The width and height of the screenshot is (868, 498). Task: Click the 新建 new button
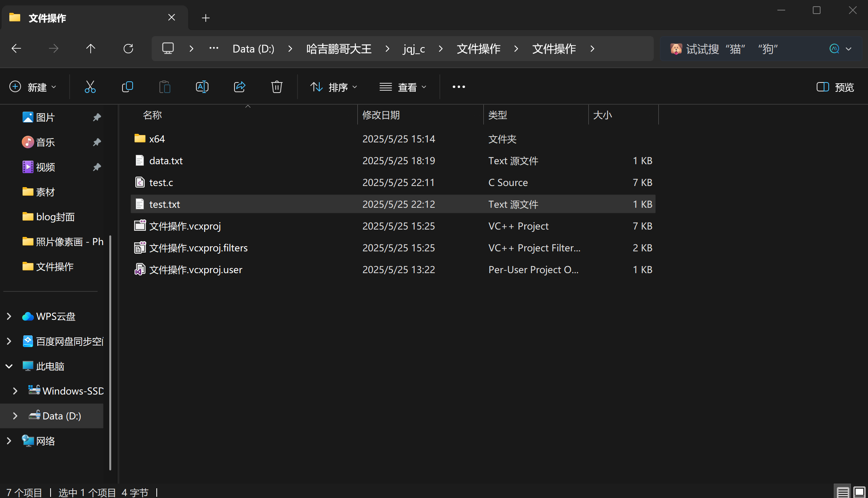coord(33,87)
